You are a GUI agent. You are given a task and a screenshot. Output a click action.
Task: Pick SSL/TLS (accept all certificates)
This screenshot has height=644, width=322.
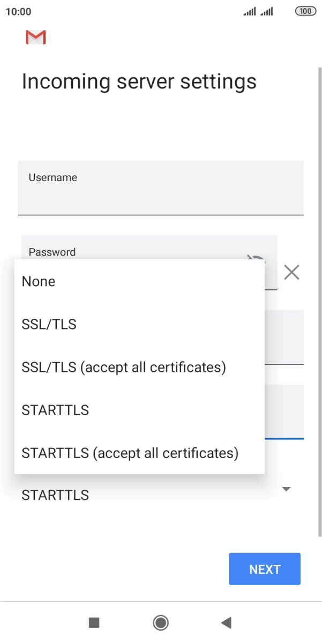[x=124, y=367]
